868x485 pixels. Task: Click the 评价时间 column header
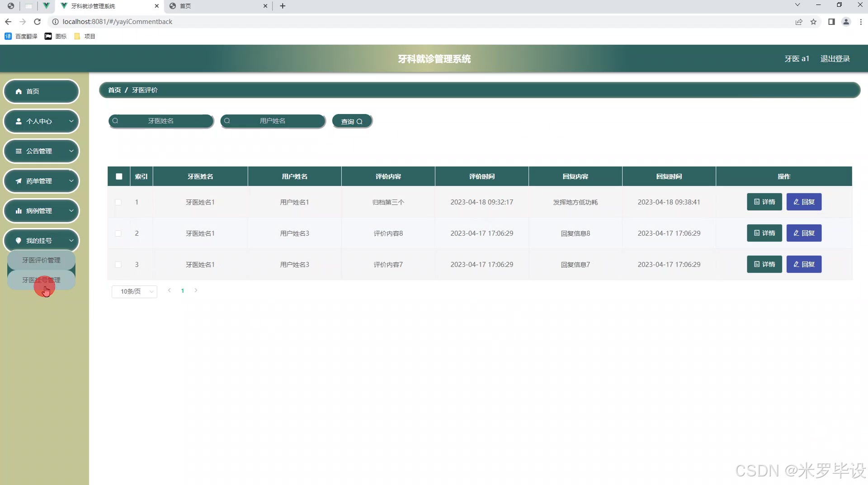point(481,176)
